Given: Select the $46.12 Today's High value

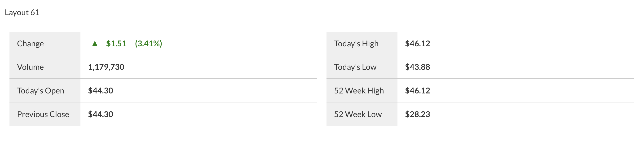Looking at the screenshot, I should click(x=418, y=44).
